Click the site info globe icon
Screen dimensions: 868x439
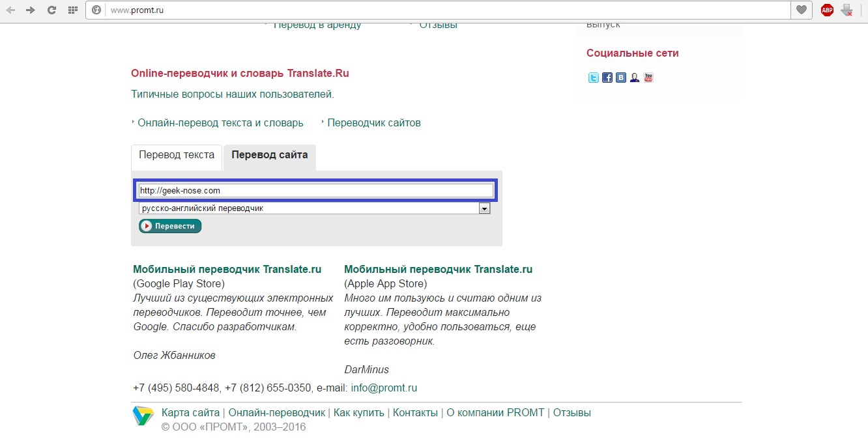click(x=96, y=10)
